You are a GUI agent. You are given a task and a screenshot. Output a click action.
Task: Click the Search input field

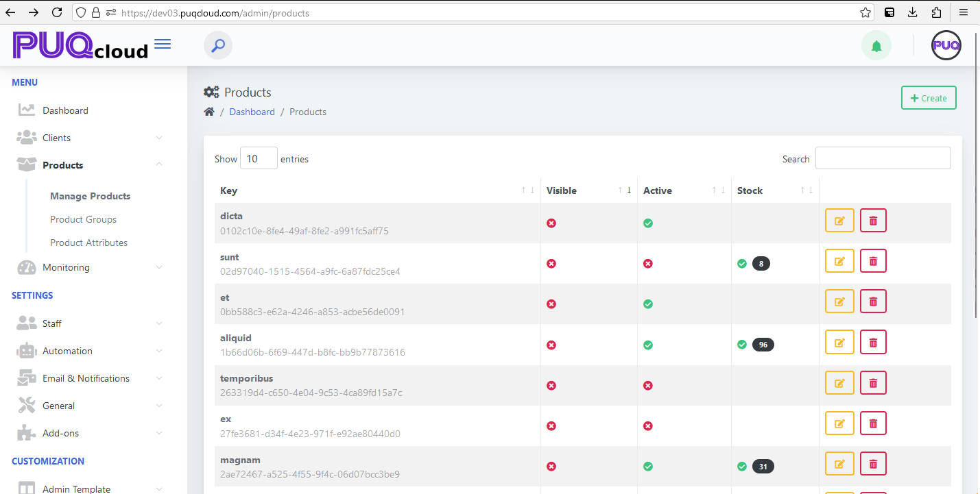pyautogui.click(x=883, y=158)
